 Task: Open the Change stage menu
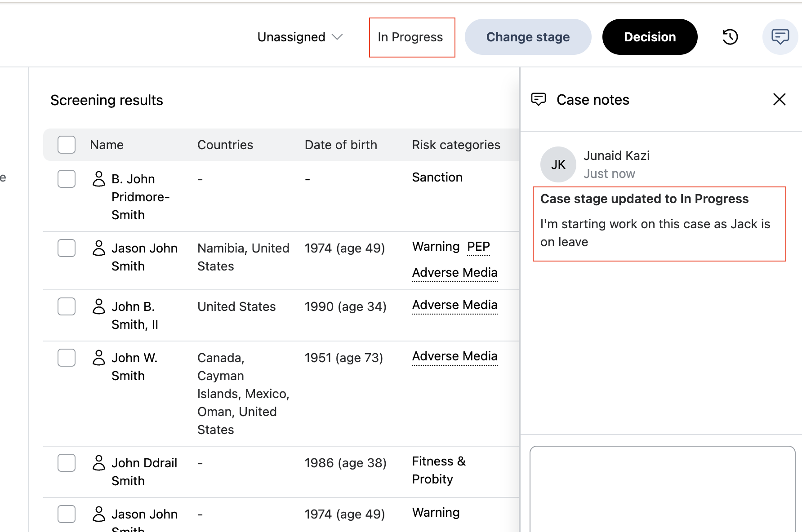[x=528, y=37]
